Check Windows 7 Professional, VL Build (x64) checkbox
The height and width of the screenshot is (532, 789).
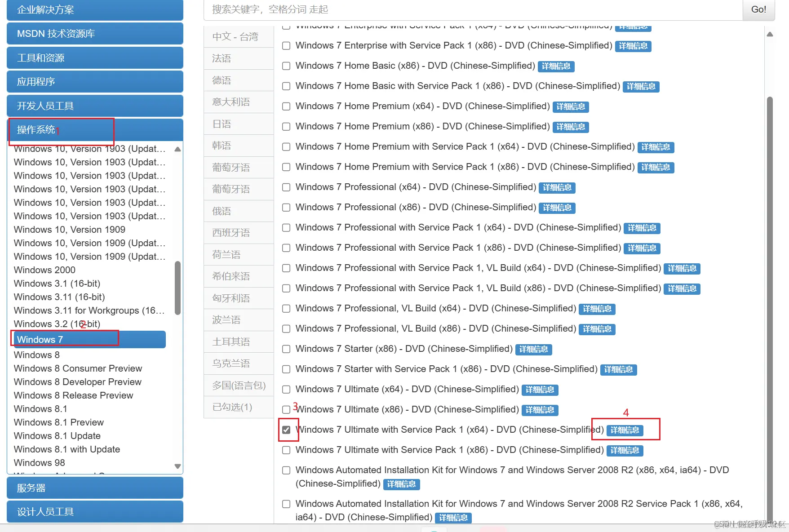286,309
